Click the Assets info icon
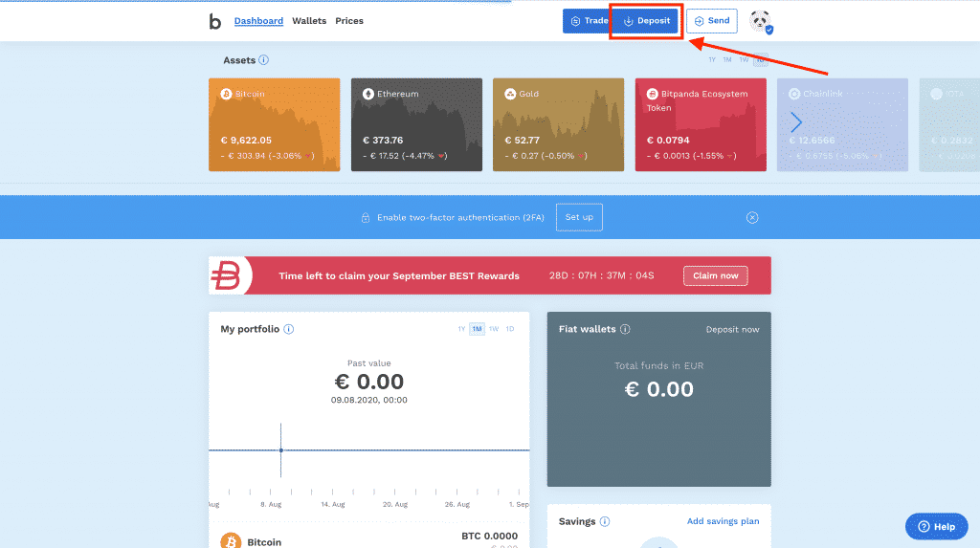This screenshot has height=548, width=980. [x=263, y=60]
